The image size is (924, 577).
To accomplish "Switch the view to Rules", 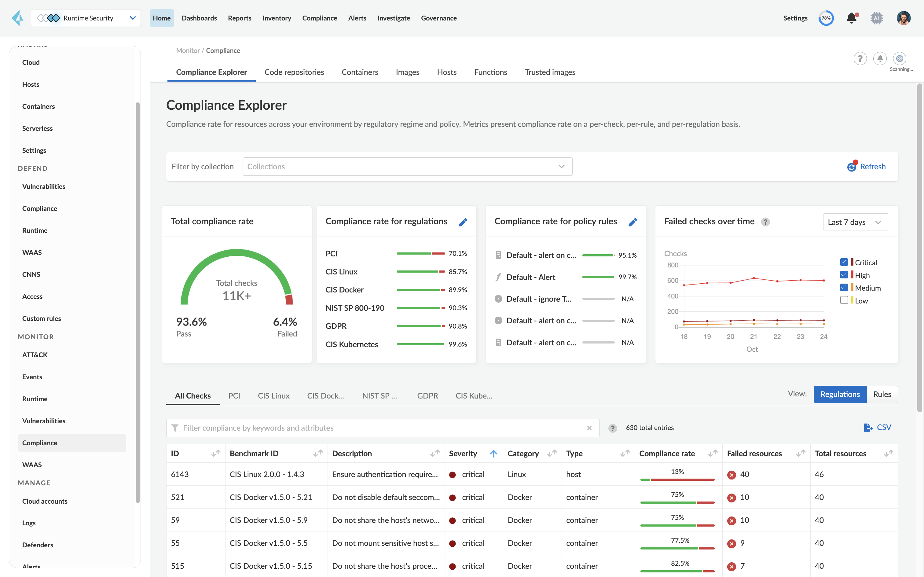I will point(882,394).
